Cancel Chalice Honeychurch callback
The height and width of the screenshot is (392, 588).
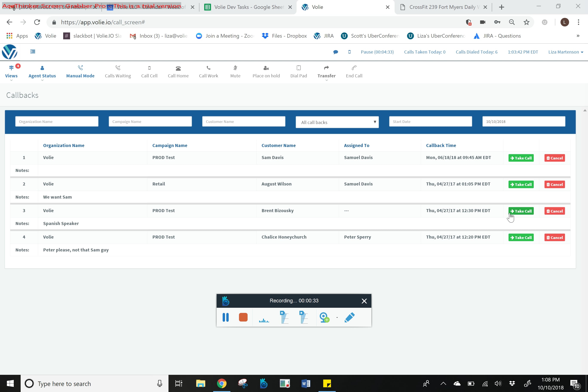pyautogui.click(x=554, y=237)
